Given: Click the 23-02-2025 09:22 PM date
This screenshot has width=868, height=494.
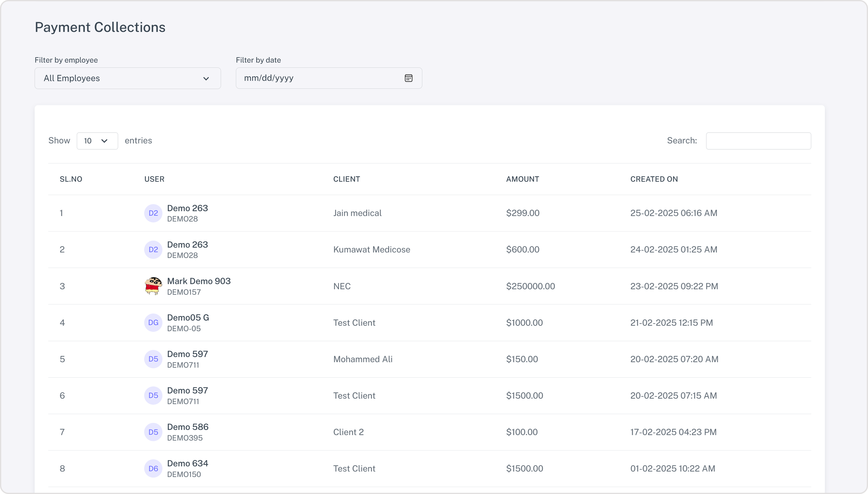Looking at the screenshot, I should pyautogui.click(x=674, y=286).
